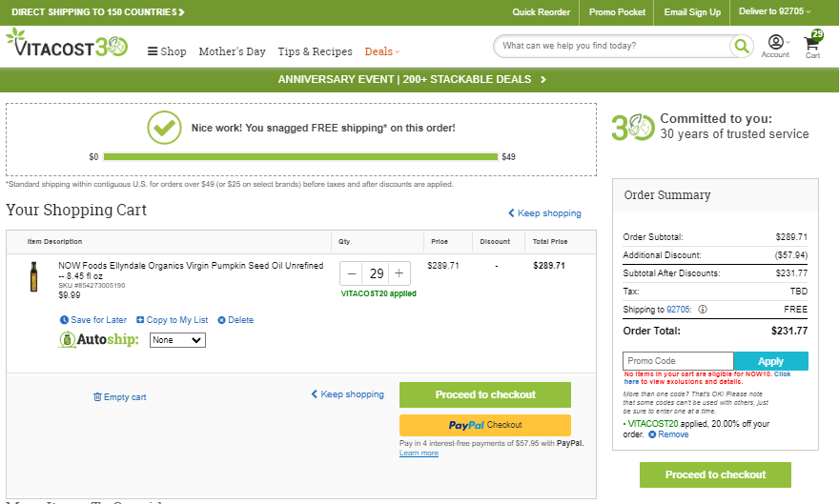
Task: Increase quantity with plus button
Action: (x=399, y=273)
